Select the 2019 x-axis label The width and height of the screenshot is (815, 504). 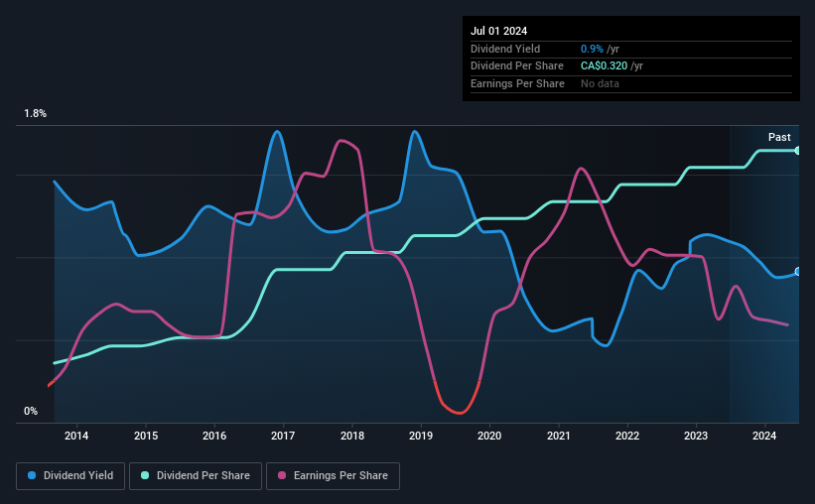click(x=421, y=436)
